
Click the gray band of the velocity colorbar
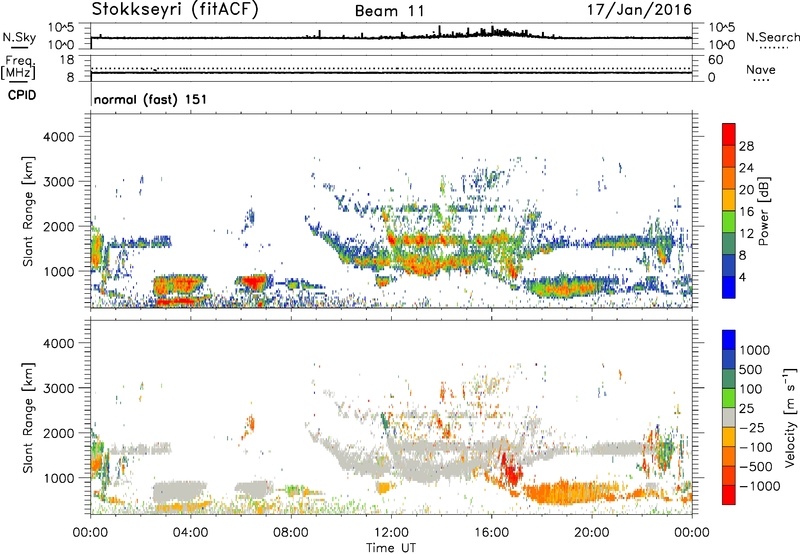pos(729,417)
